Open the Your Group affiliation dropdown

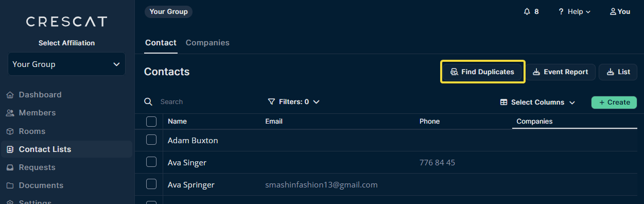(66, 64)
